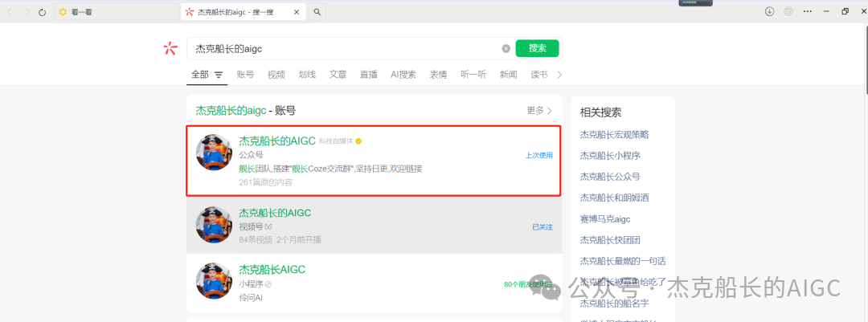Expand more tabs with right chevron
The height and width of the screenshot is (322, 868).
[559, 75]
